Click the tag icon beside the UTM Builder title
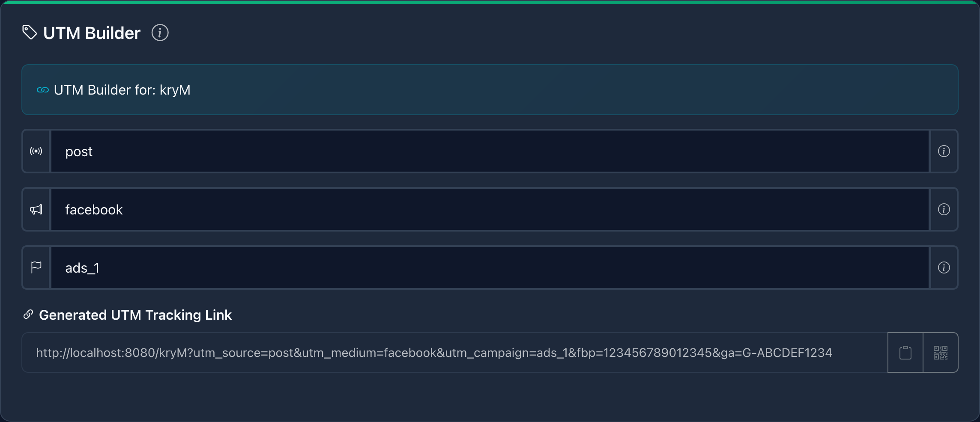The height and width of the screenshot is (422, 980). pyautogui.click(x=29, y=32)
